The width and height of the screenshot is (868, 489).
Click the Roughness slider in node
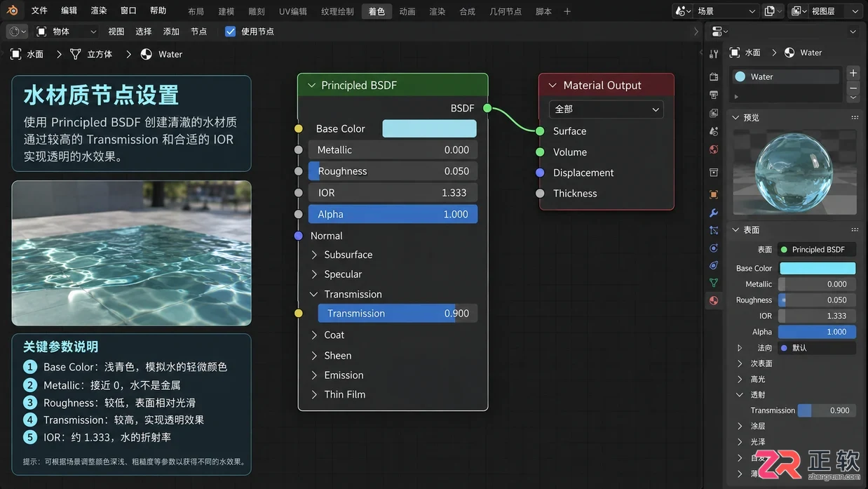pos(393,171)
